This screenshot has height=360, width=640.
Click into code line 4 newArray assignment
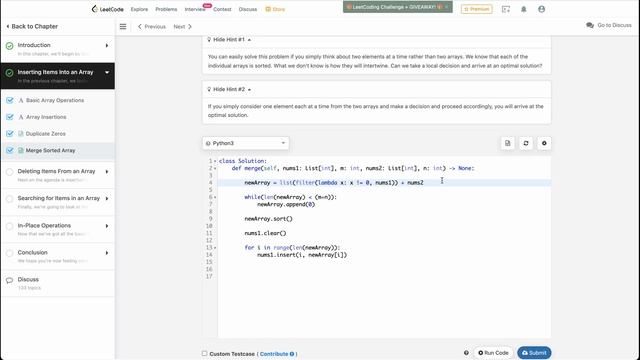click(x=334, y=183)
